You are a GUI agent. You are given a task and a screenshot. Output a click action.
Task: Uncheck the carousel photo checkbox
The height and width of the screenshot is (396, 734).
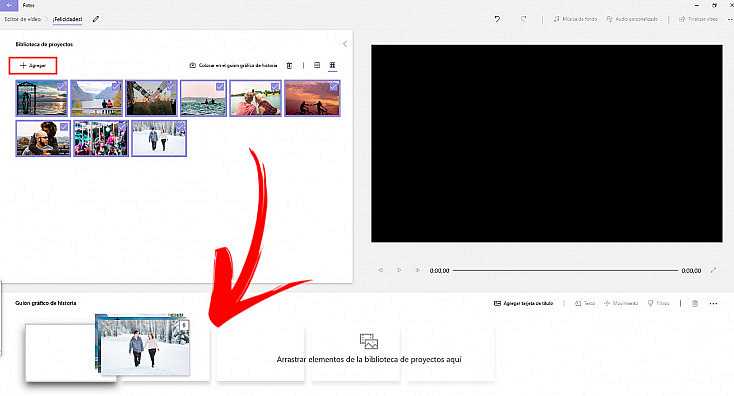(122, 127)
